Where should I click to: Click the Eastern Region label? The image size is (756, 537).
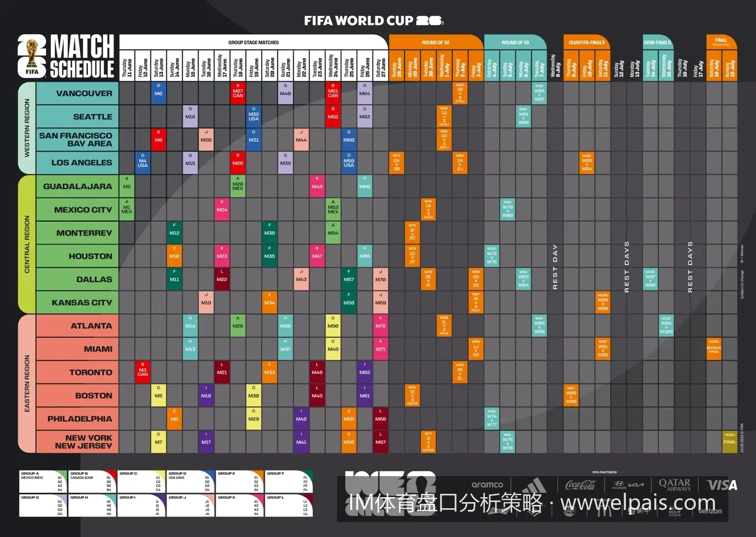27,383
